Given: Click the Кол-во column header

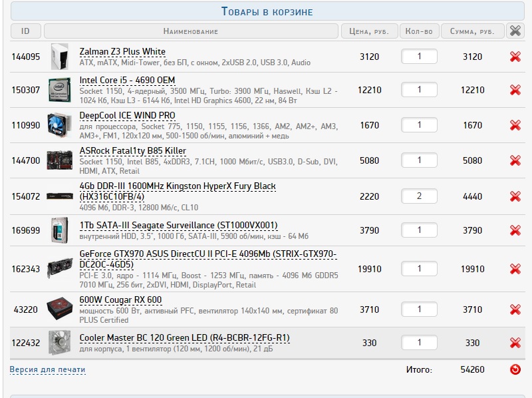Looking at the screenshot, I should [419, 31].
